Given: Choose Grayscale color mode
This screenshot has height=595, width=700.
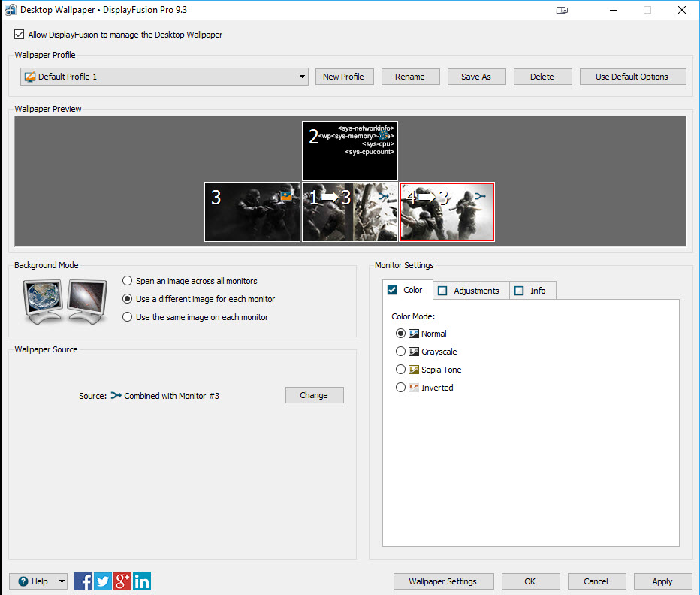Looking at the screenshot, I should point(400,352).
